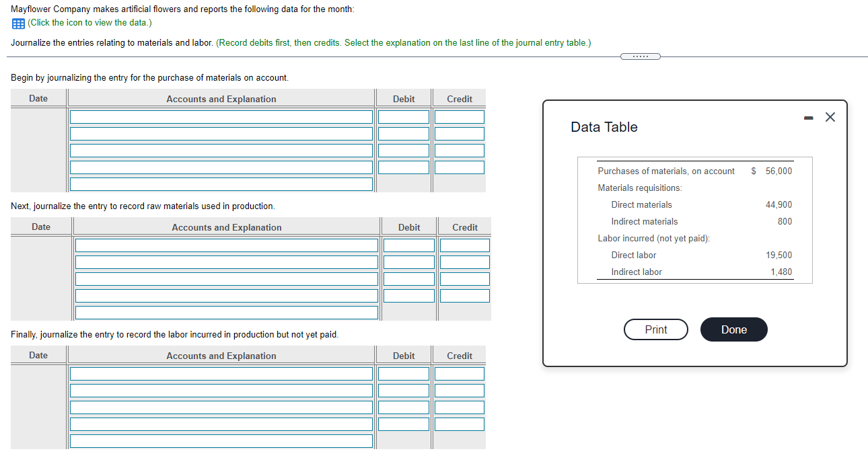Select first account field in raw materials used entry
Screen dimensions: 868x474
tap(226, 245)
